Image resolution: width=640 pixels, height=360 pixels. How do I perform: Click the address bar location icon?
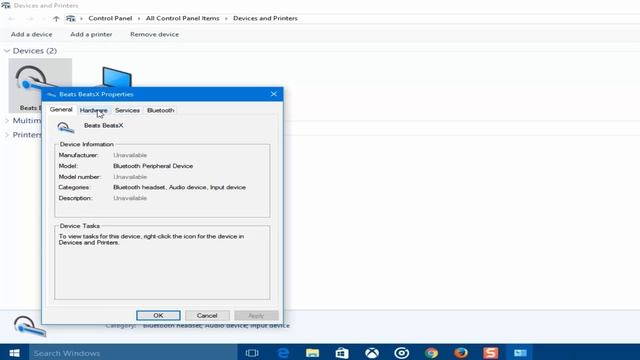coord(71,18)
